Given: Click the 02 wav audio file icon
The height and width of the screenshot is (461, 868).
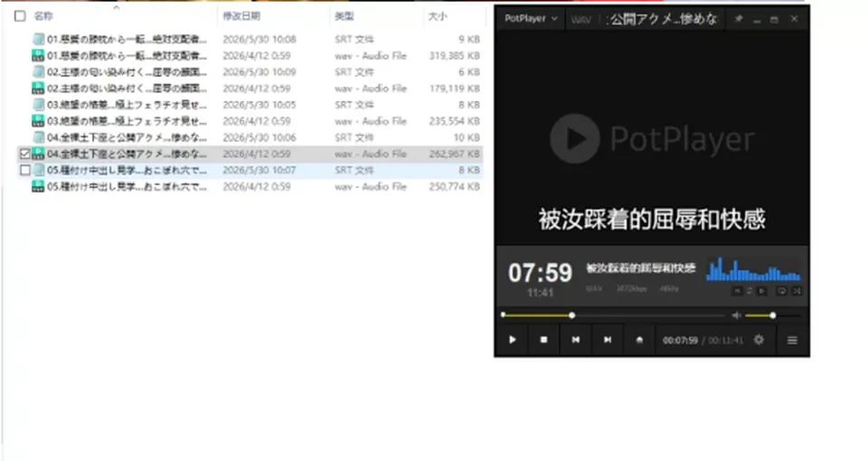Looking at the screenshot, I should click(x=38, y=88).
